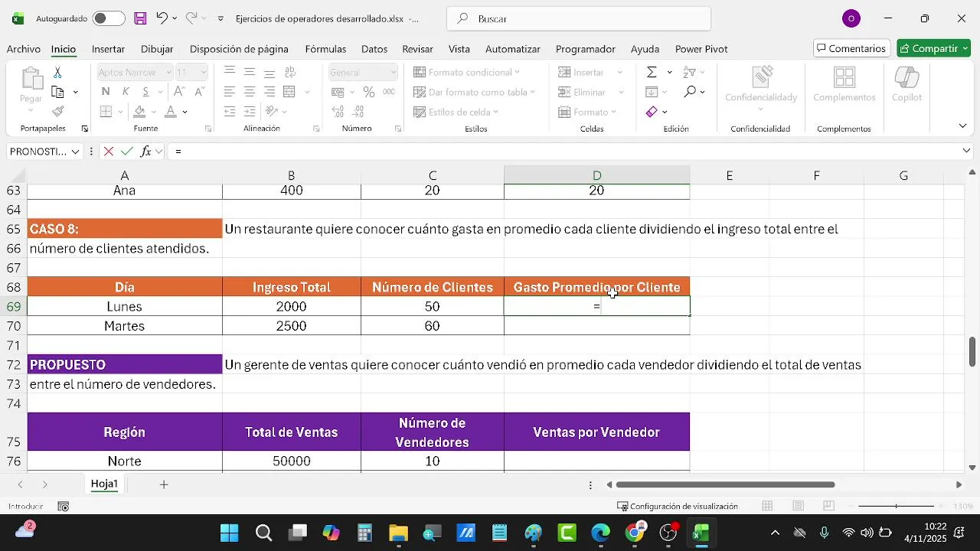
Task: Click the Normal view icon in status bar
Action: pyautogui.click(x=767, y=506)
